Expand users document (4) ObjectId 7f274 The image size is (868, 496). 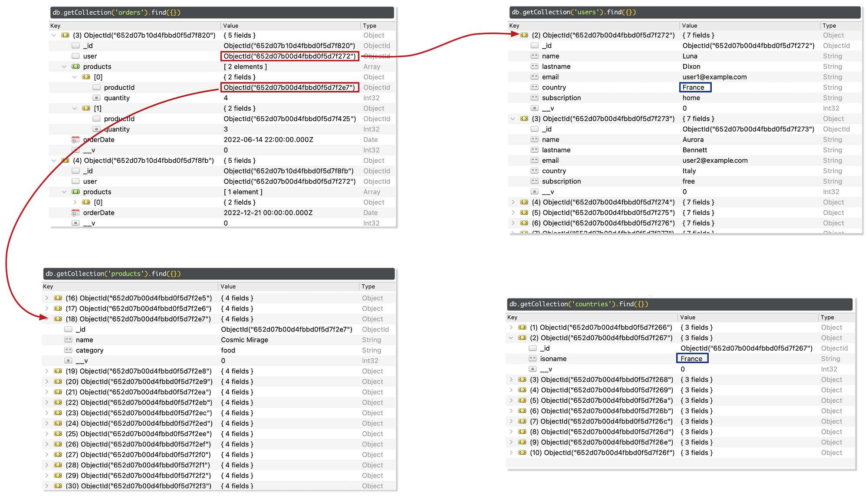point(513,202)
